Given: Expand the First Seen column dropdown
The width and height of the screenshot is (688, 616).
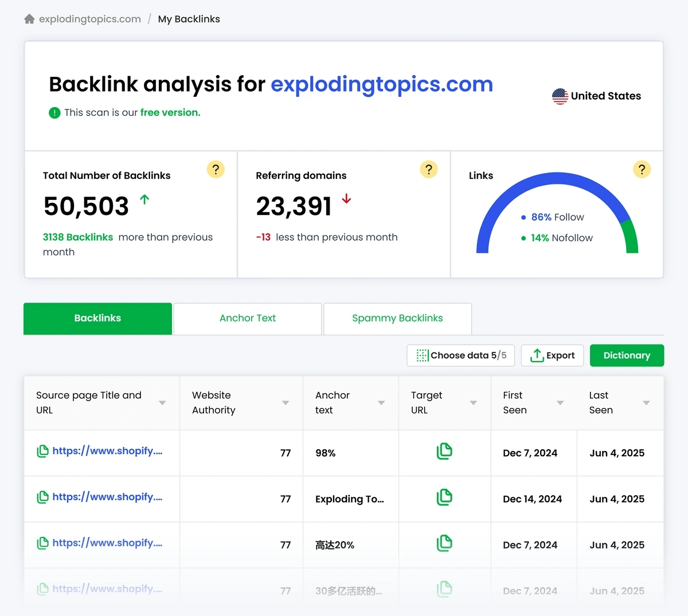Looking at the screenshot, I should (560, 403).
